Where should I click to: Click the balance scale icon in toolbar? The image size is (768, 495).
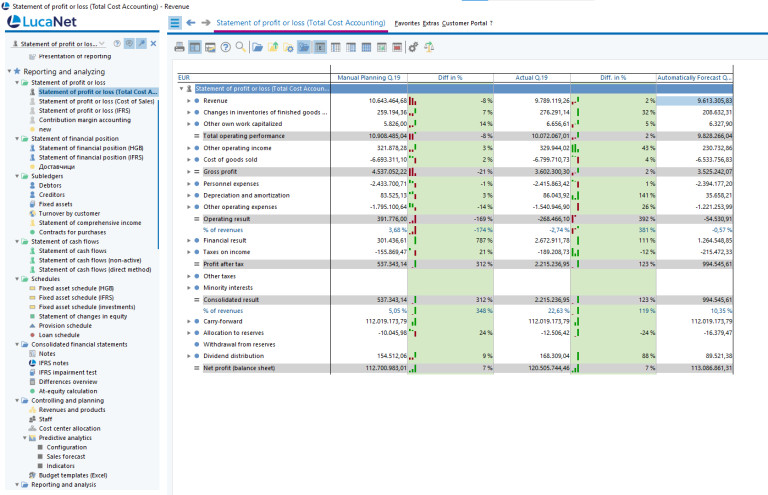click(x=429, y=47)
